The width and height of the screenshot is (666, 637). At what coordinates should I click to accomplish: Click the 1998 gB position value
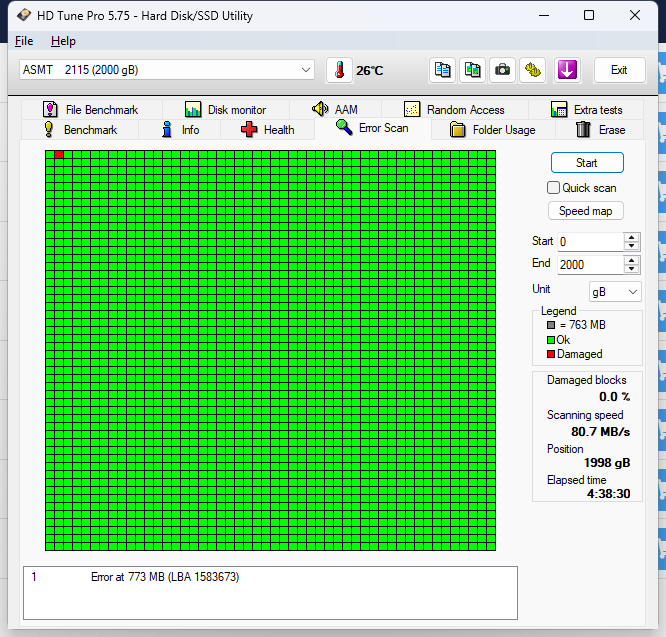point(607,462)
